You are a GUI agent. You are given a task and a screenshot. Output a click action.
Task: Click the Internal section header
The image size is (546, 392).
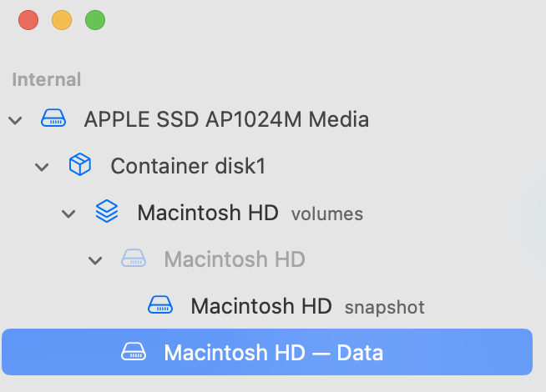[47, 80]
